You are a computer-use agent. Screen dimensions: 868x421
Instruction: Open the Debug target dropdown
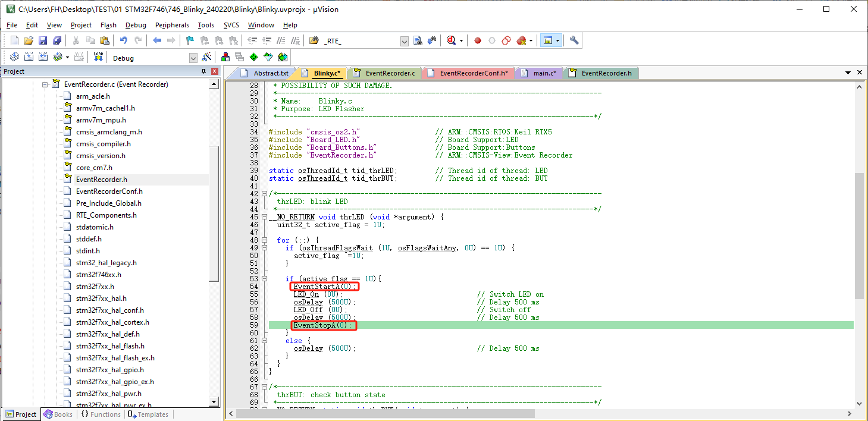click(x=193, y=58)
